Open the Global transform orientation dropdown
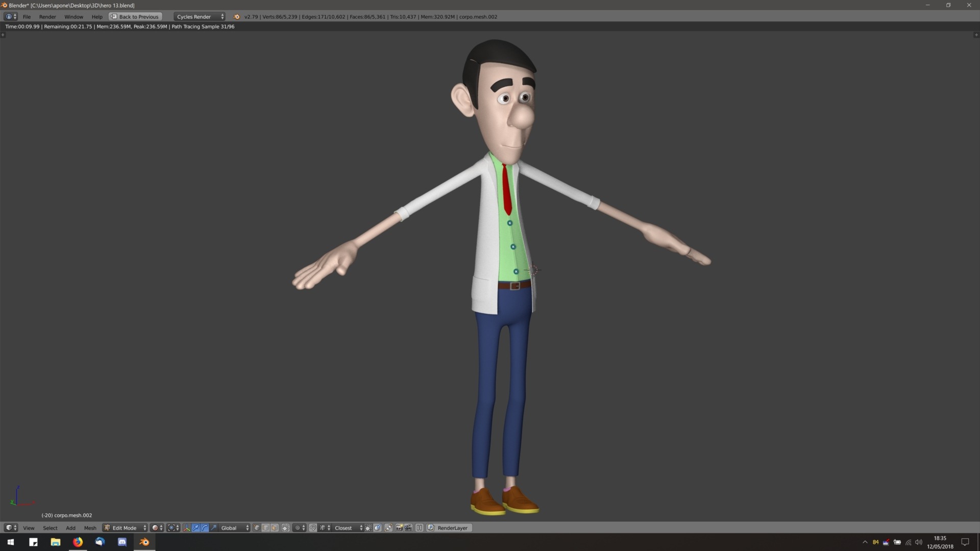 pyautogui.click(x=235, y=528)
